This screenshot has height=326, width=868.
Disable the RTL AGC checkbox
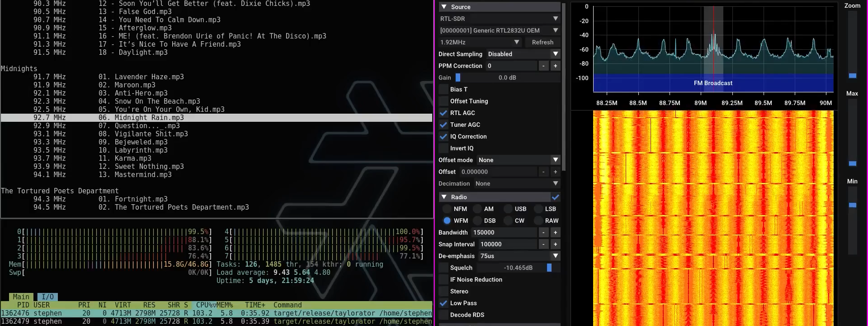pos(443,113)
